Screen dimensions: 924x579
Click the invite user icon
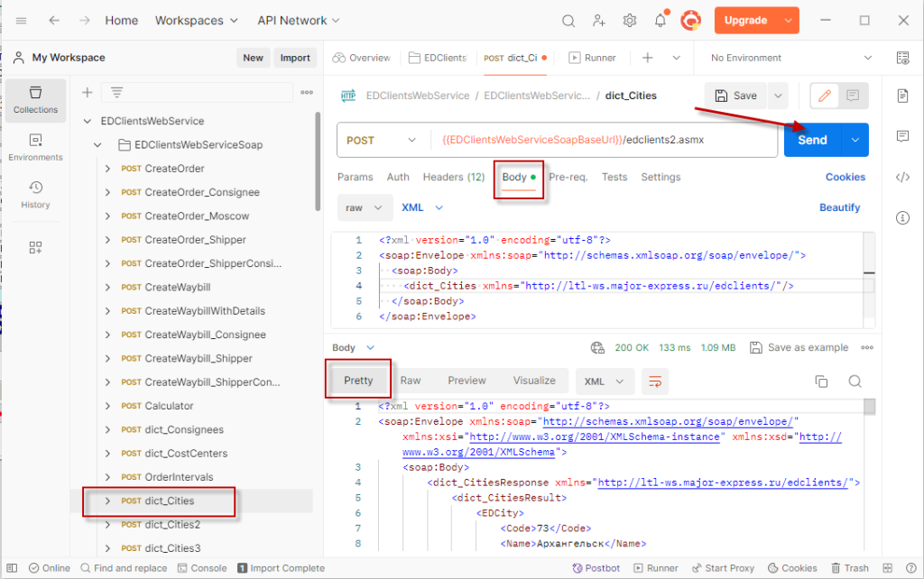pyautogui.click(x=599, y=22)
